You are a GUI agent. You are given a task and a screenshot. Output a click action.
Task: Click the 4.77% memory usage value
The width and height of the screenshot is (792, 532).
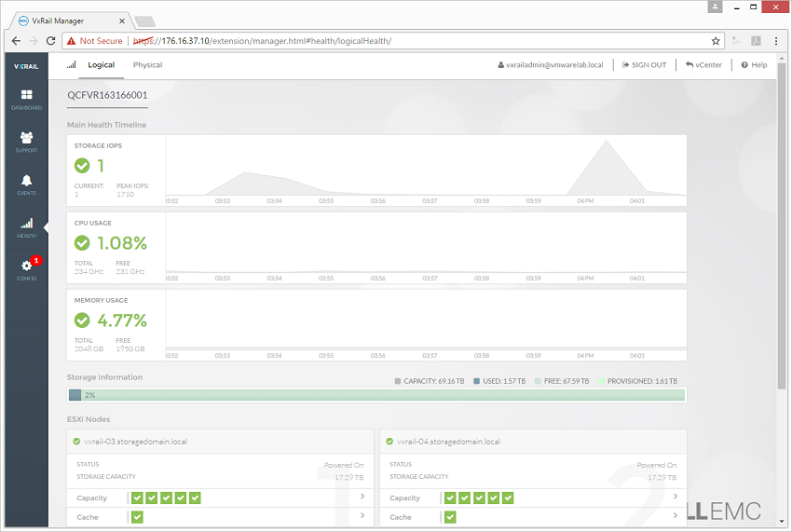point(122,321)
